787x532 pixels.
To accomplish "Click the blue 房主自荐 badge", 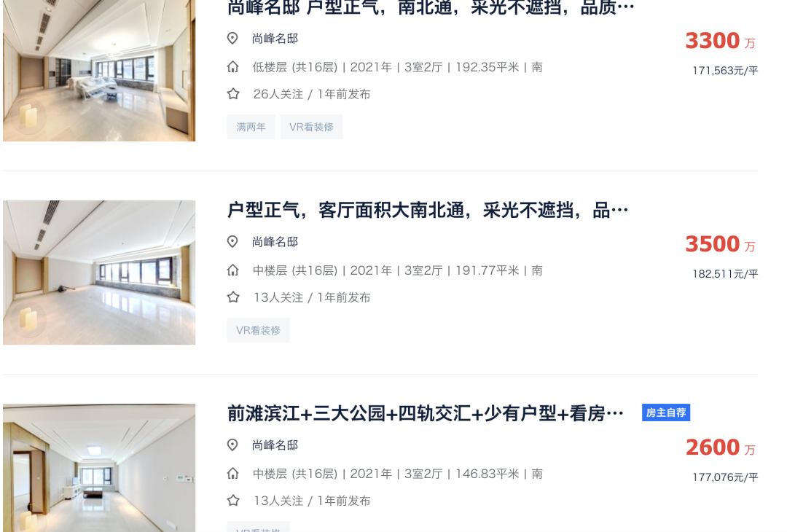I will point(666,412).
